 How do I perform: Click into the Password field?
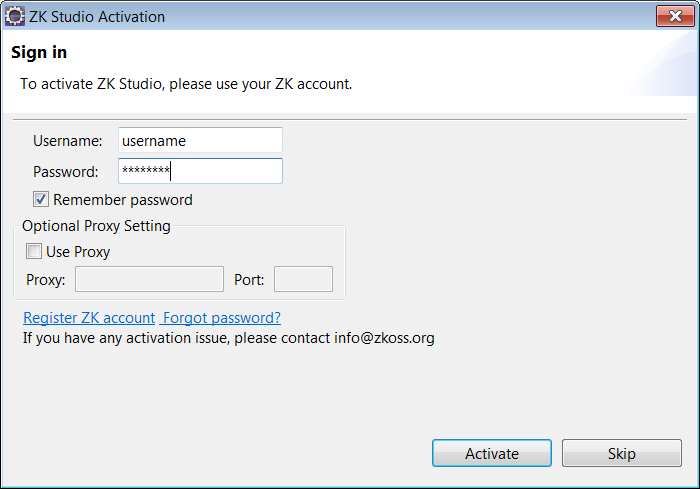click(200, 171)
